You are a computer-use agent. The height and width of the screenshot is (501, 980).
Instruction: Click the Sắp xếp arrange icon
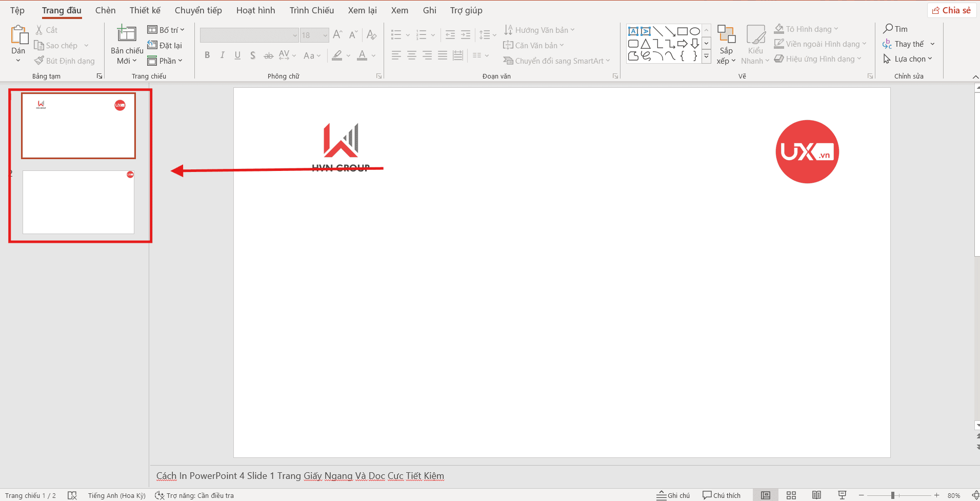pyautogui.click(x=726, y=34)
